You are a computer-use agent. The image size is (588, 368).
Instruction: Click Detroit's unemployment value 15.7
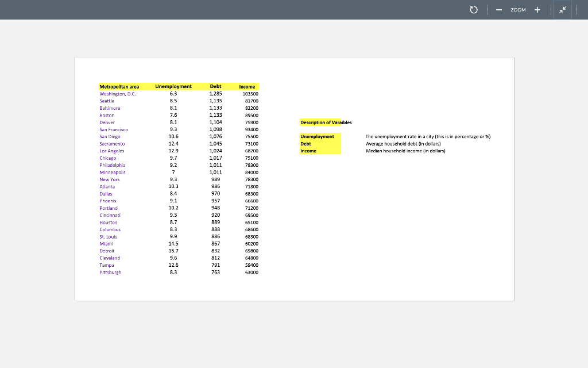pyautogui.click(x=173, y=251)
